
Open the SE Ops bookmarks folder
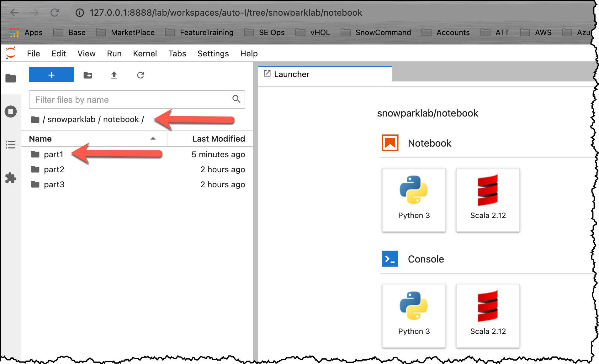tap(264, 33)
